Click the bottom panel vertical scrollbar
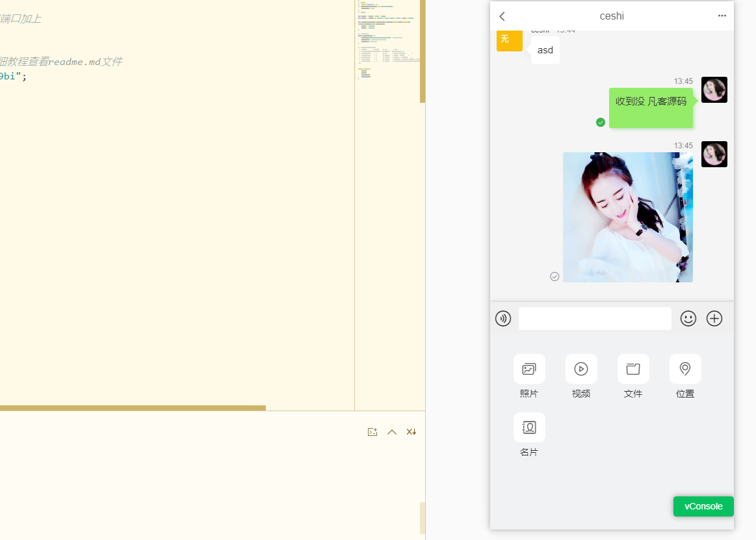Screen dimensions: 756x540 423,518
